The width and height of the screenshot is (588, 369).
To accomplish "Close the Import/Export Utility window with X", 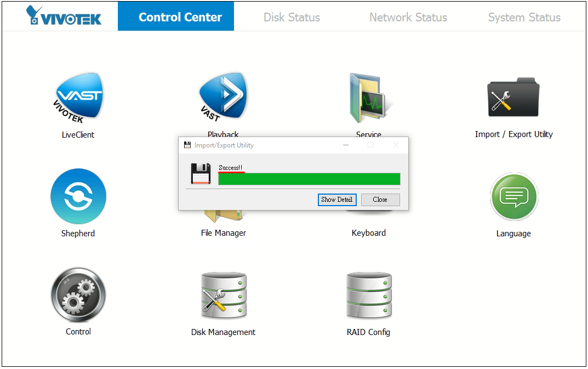I will click(x=396, y=145).
